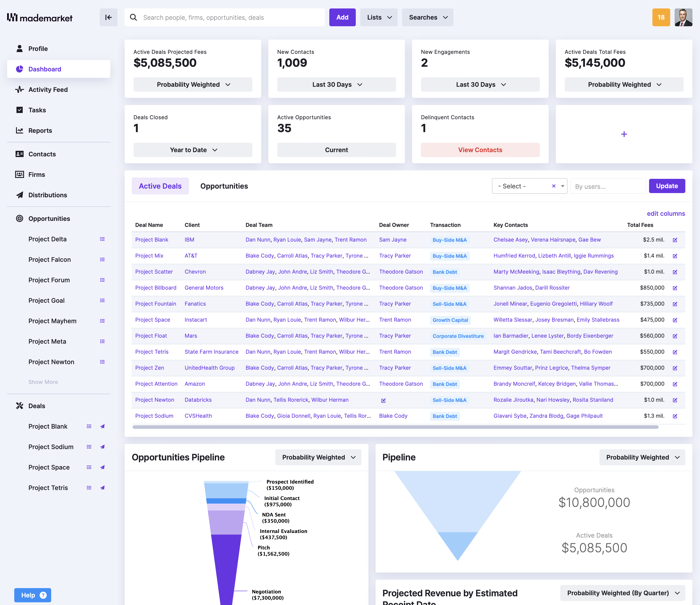The height and width of the screenshot is (605, 700).
Task: Open notifications showing 18 alerts
Action: coord(661,17)
